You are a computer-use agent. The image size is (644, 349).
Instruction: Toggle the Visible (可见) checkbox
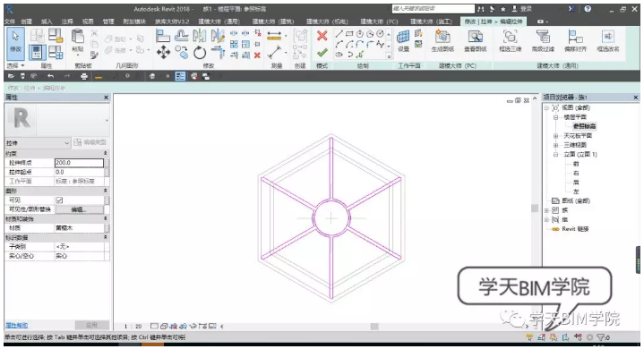[59, 200]
